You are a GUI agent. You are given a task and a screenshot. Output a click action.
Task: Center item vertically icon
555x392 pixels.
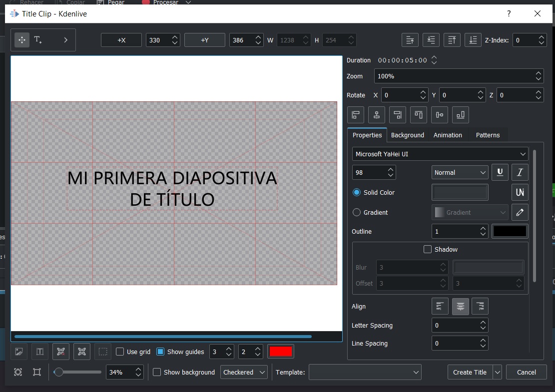pyautogui.click(x=439, y=115)
